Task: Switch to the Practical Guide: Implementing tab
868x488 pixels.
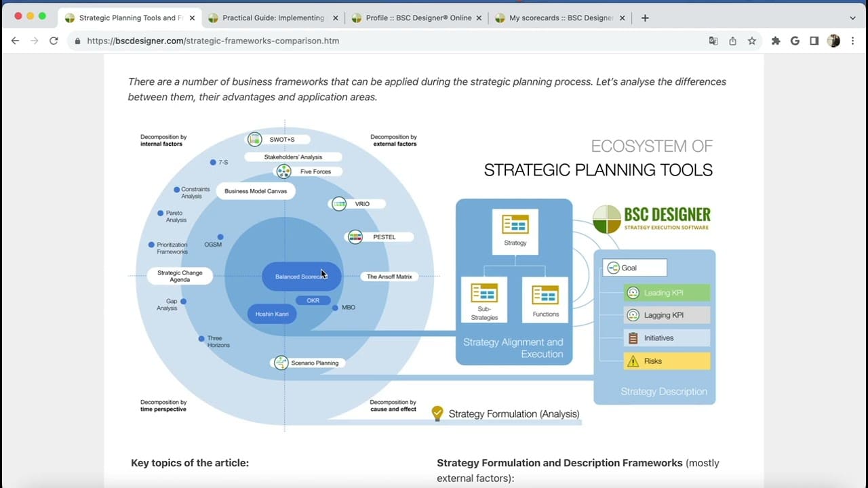Action: [273, 18]
